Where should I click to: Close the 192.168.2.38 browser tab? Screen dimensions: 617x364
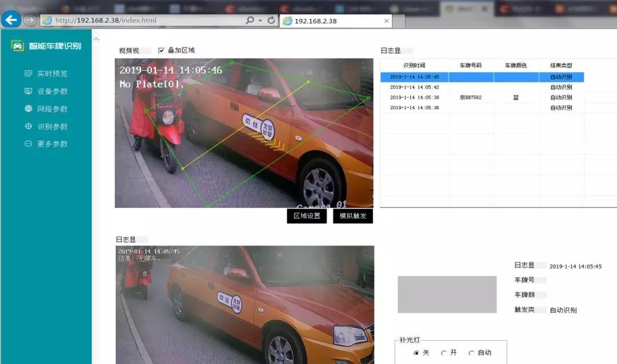tap(386, 21)
